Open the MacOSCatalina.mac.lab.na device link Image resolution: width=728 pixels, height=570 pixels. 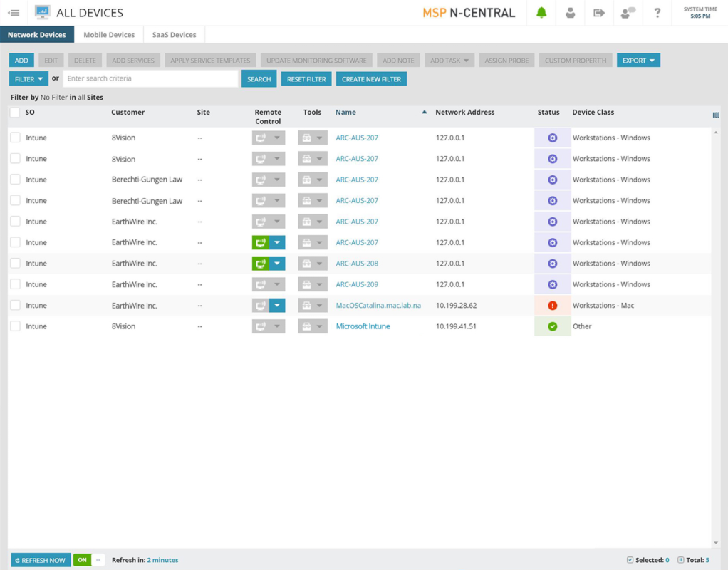pyautogui.click(x=378, y=305)
